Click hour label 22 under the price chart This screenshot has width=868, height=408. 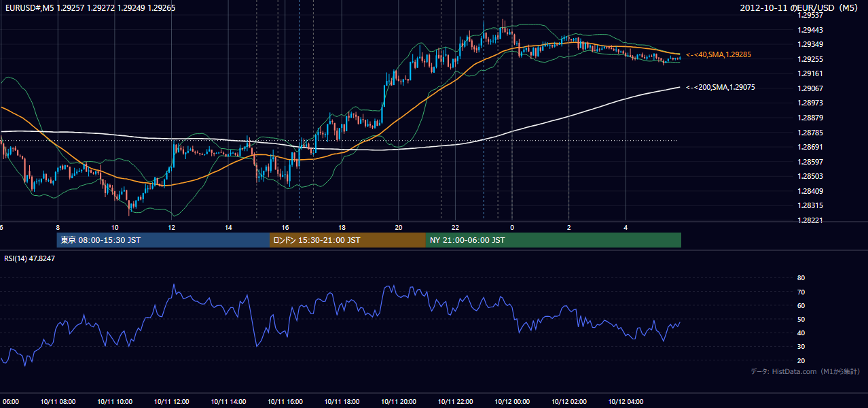coord(455,228)
